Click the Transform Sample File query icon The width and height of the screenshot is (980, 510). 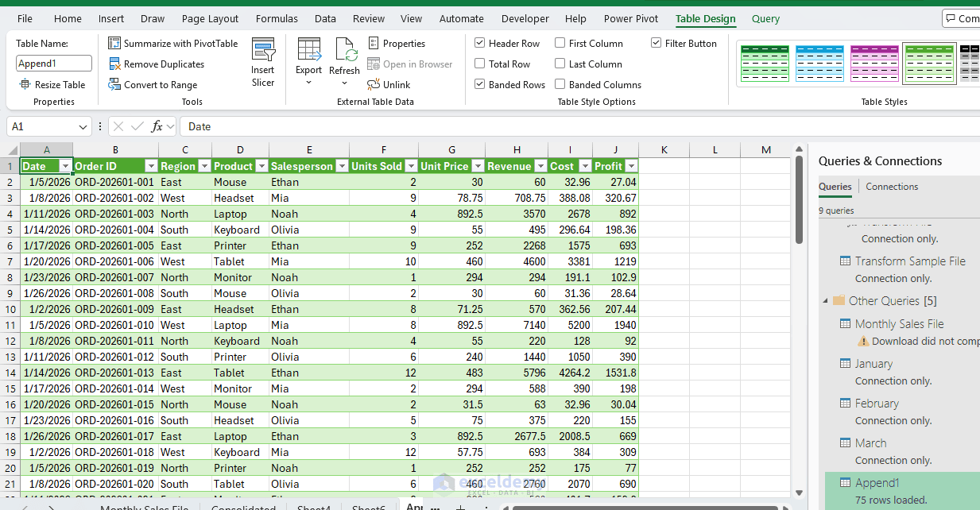(846, 261)
